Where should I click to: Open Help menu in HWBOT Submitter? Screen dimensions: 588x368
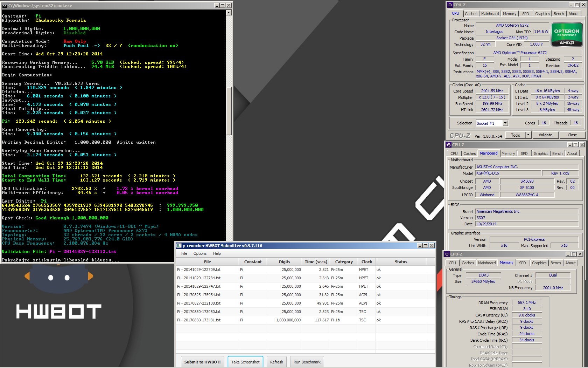click(x=217, y=253)
